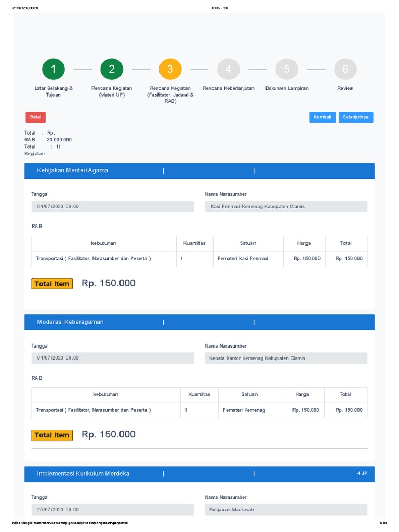Screen dimensions: 399x532
Task: Click the 04/07/2023 08.00 date field
Action: click(x=112, y=358)
